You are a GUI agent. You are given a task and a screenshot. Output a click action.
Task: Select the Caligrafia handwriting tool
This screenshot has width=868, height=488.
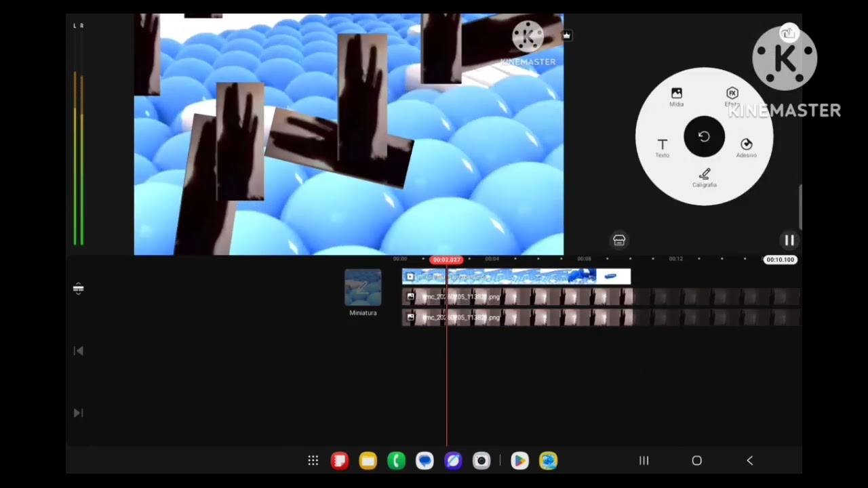pyautogui.click(x=705, y=178)
